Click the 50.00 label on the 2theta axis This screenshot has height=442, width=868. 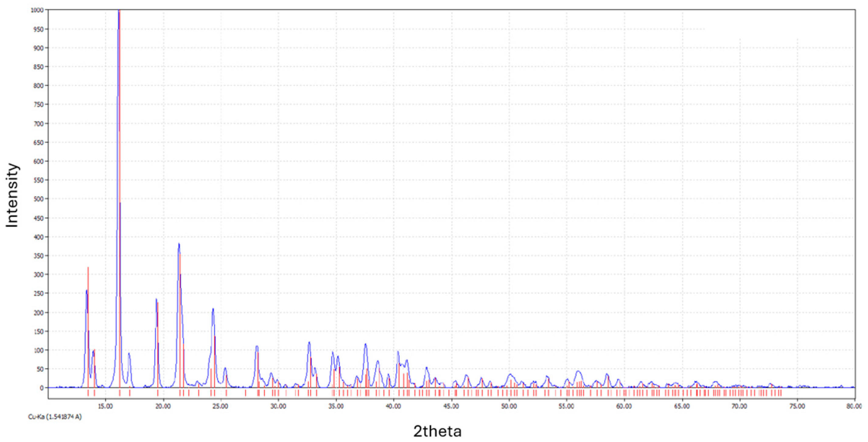tap(509, 406)
